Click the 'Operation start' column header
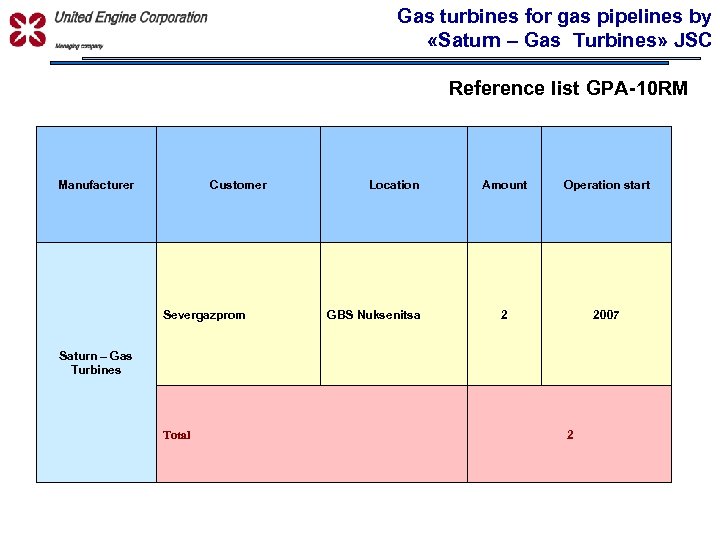 [x=607, y=185]
